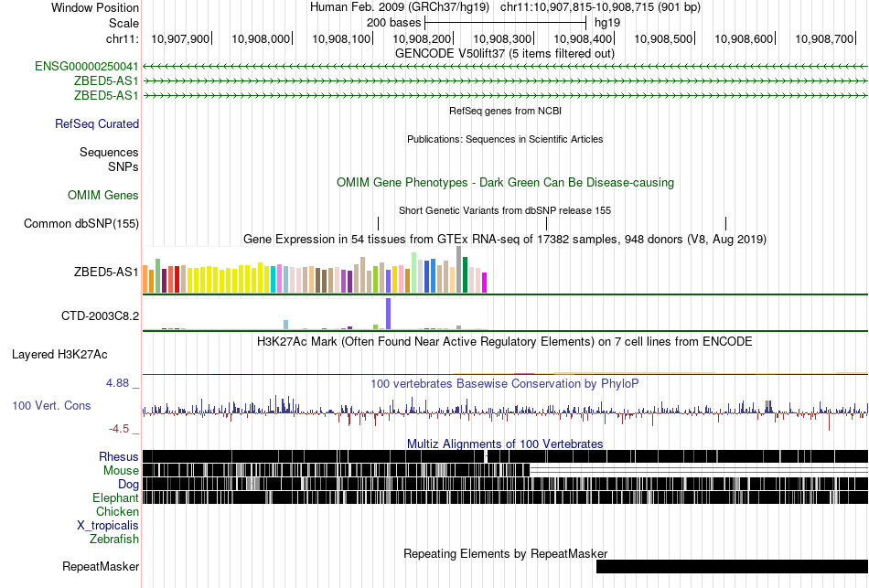Image resolution: width=869 pixels, height=588 pixels.
Task: Click the 10,908,500 coordinate label
Action: point(663,38)
